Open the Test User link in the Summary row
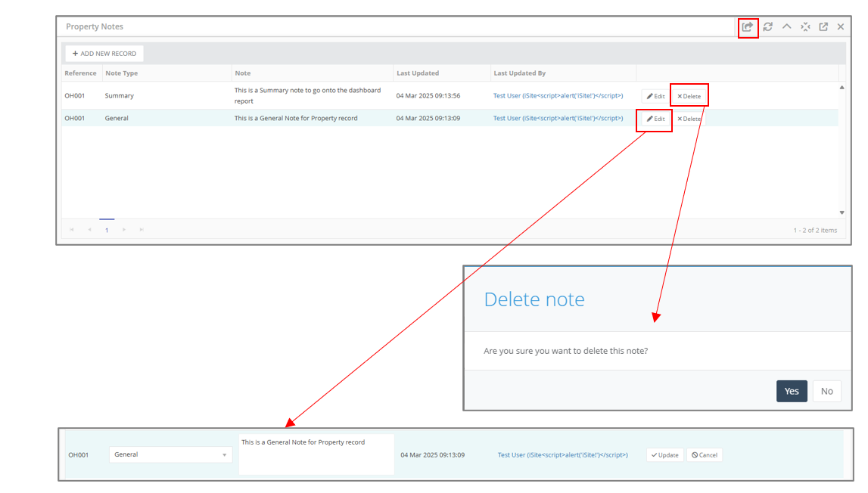 [x=558, y=96]
